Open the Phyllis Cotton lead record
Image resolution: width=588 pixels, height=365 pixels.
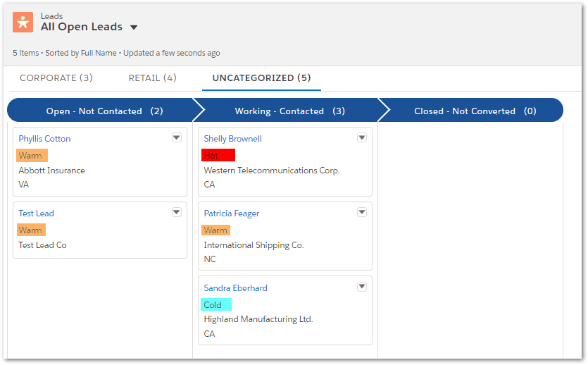pos(44,139)
